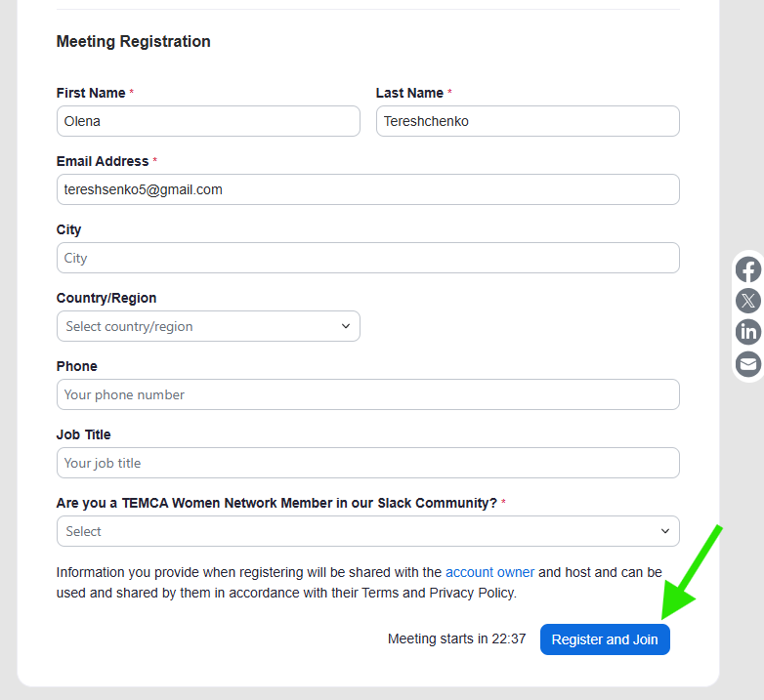Click the Last Name field with Tereshchenko
Viewport: 764px width, 700px height.
528,121
